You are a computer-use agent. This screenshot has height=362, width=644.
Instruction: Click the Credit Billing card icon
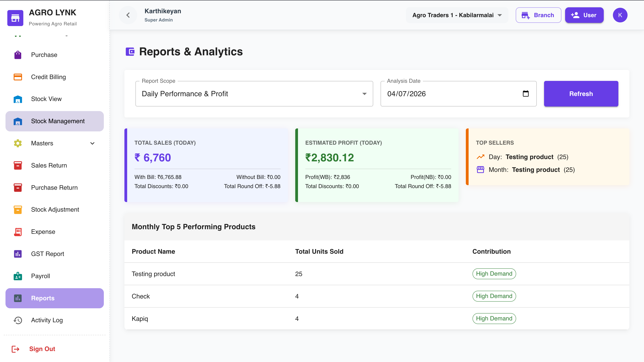18,77
